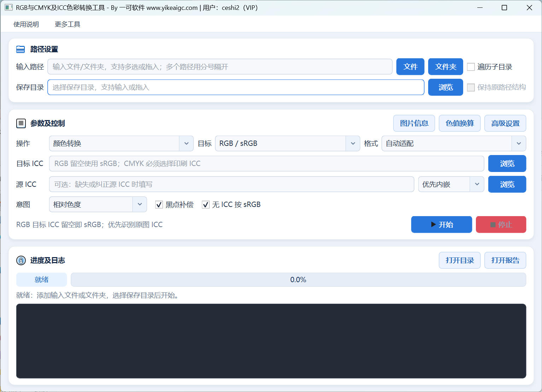
Task: Enable the 遍历子目录 checkbox
Action: coord(471,67)
